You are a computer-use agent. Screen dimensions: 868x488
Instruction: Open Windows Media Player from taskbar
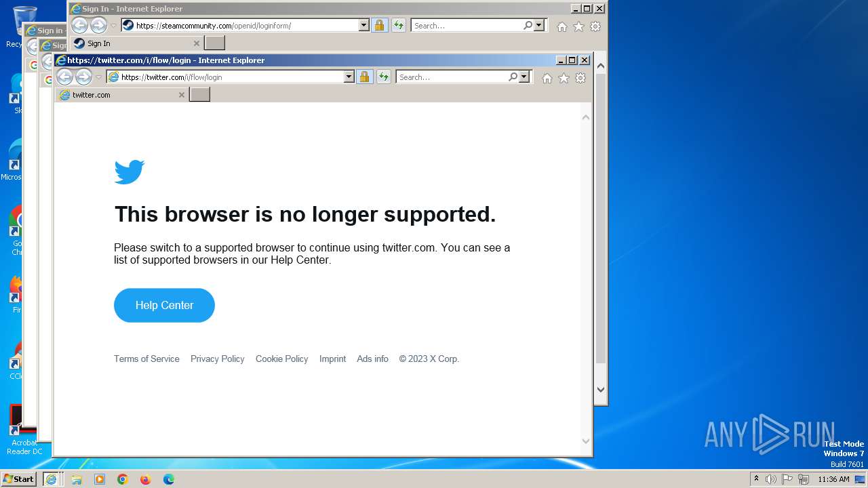point(100,479)
